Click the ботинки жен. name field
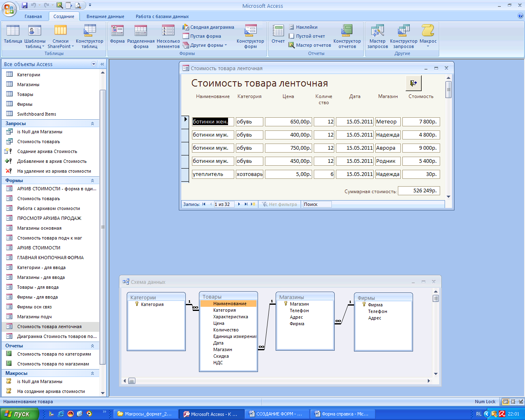 coord(213,121)
